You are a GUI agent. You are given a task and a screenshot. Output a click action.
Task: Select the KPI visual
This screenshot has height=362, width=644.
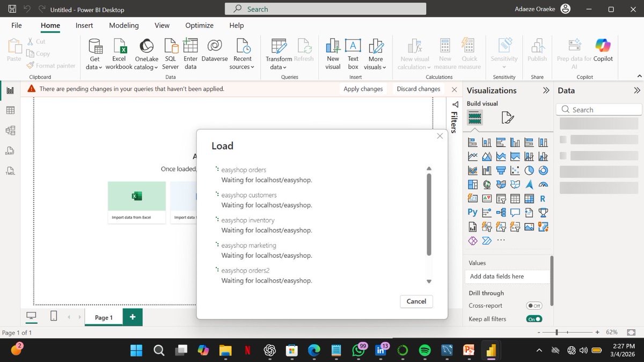pyautogui.click(x=487, y=198)
